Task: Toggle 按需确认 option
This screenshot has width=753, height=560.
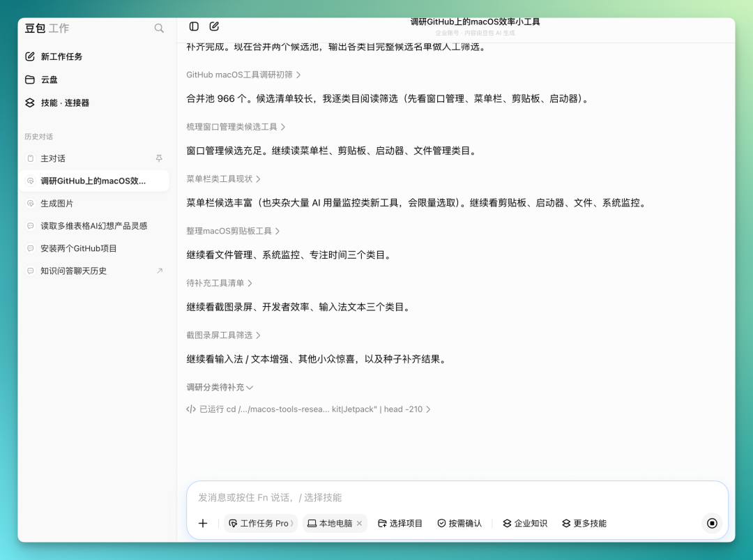Action: (x=459, y=523)
